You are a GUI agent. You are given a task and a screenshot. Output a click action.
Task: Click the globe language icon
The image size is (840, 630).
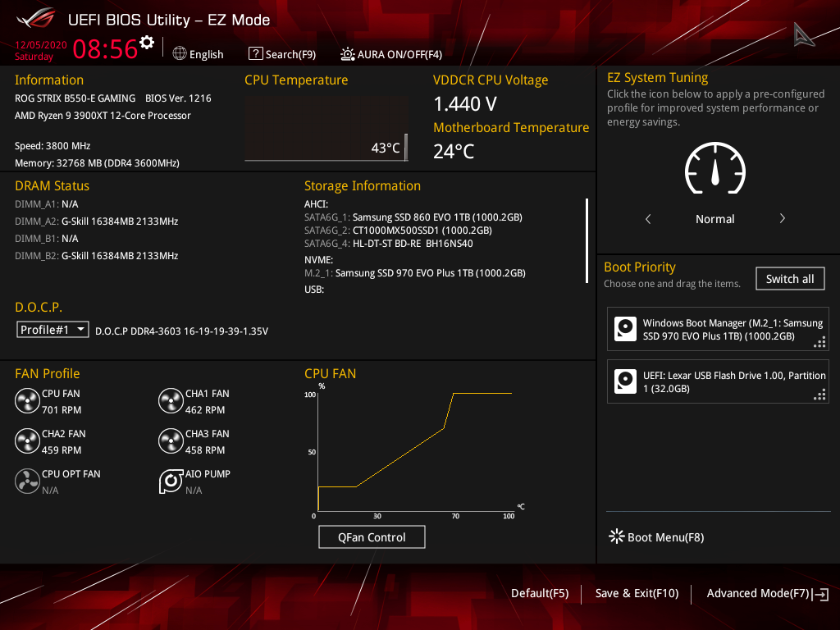[x=180, y=53]
